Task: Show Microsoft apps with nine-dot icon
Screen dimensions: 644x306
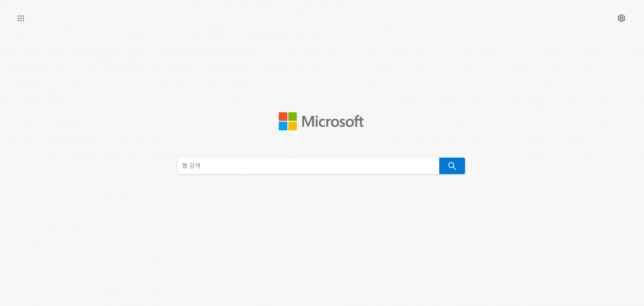Action: click(21, 18)
